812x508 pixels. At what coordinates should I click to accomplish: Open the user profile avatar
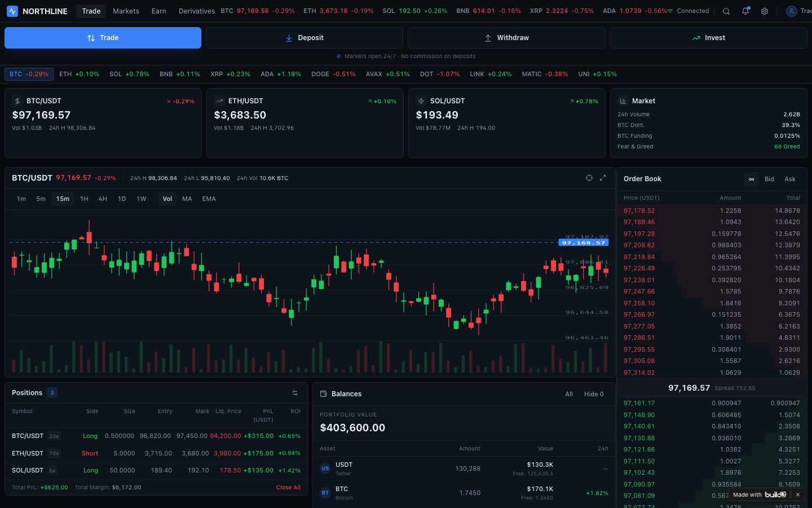pyautogui.click(x=792, y=11)
